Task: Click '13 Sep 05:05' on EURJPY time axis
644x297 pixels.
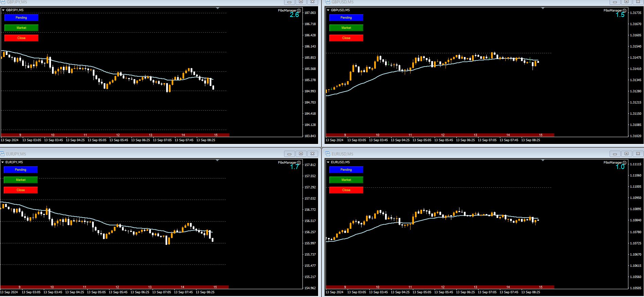Action: tap(97, 292)
